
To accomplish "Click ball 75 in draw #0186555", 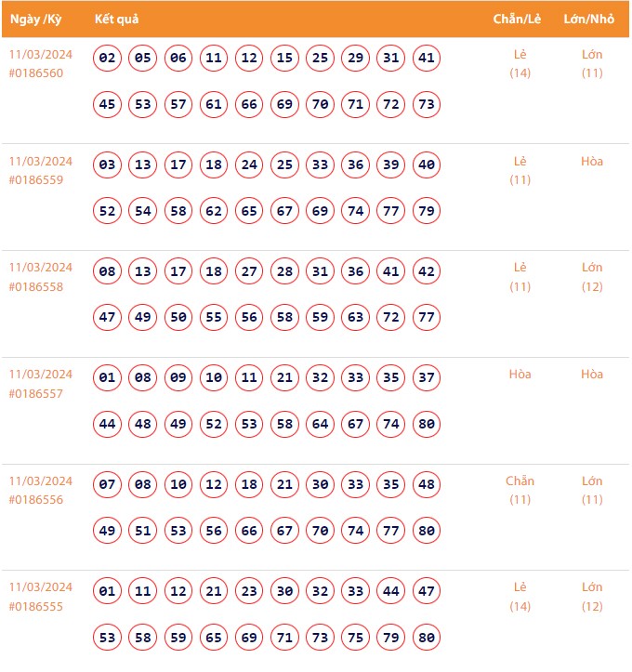I will (356, 638).
